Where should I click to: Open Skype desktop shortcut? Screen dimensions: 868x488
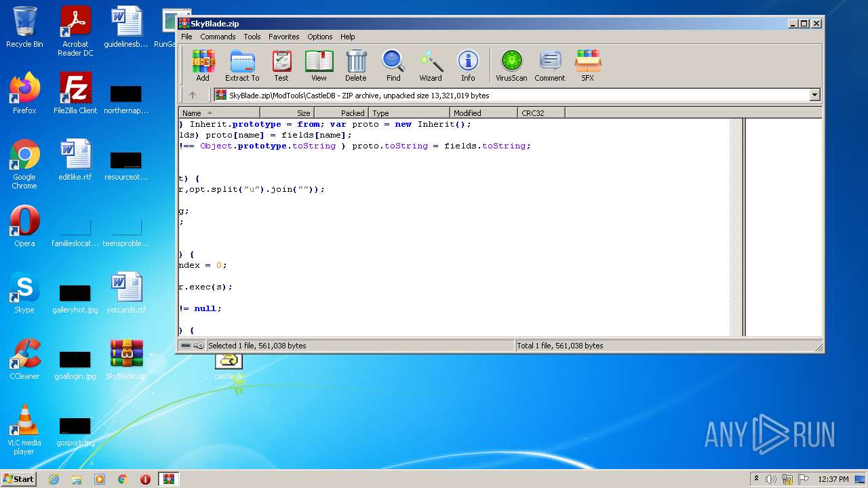tap(24, 293)
